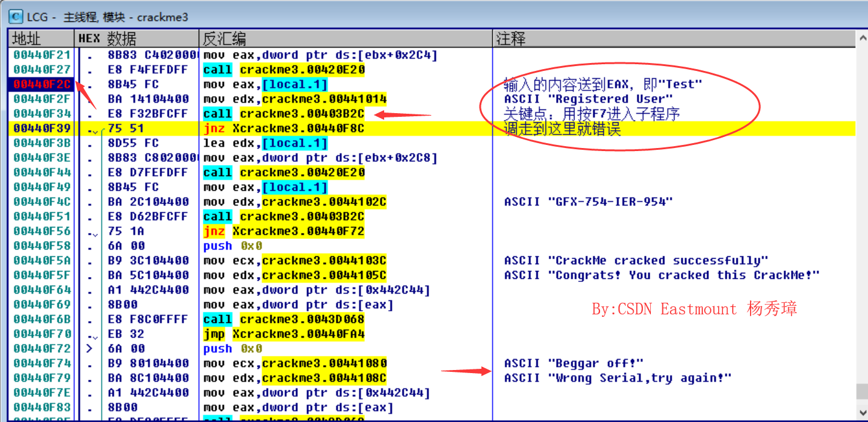The height and width of the screenshot is (422, 868).
Task: Select 'mov edx,crackme3.0044105C' instruction
Action: click(x=295, y=275)
